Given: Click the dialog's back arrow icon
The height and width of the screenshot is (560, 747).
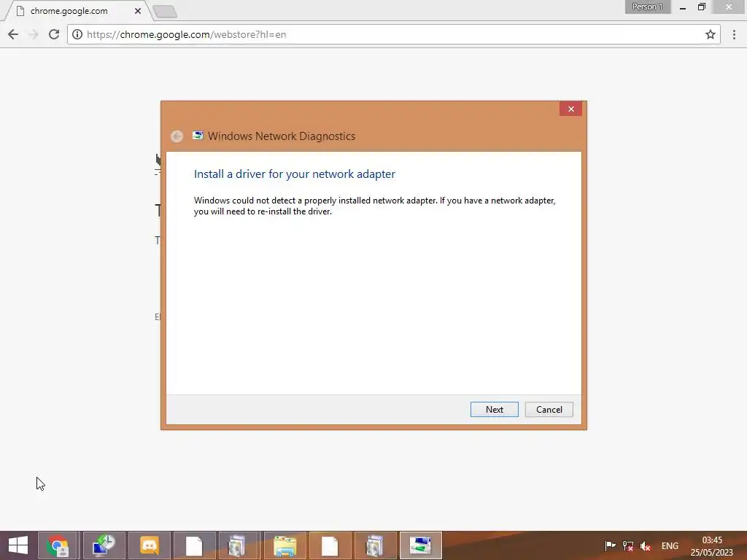Looking at the screenshot, I should (x=177, y=136).
